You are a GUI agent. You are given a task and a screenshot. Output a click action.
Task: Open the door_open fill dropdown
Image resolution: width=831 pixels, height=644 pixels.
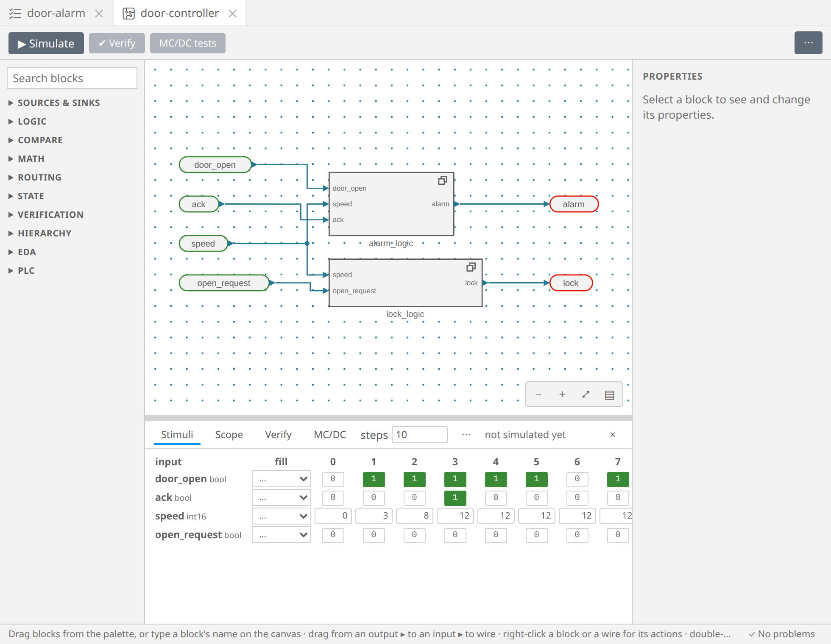tap(282, 479)
